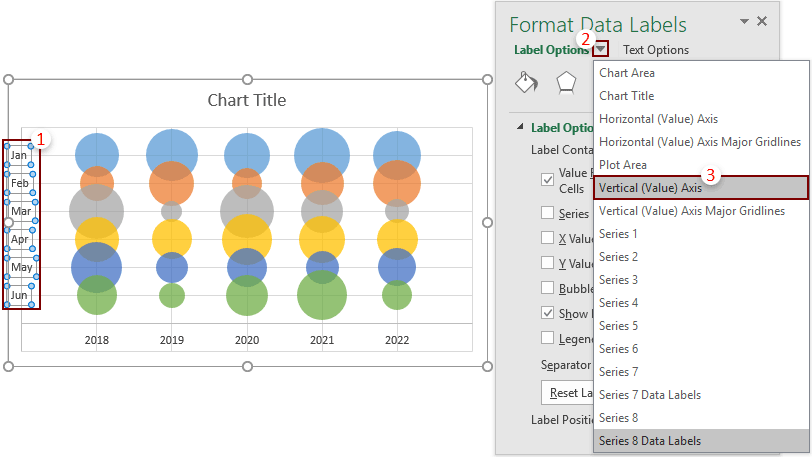
Task: Collapse the Label Options section triangle
Action: point(520,127)
